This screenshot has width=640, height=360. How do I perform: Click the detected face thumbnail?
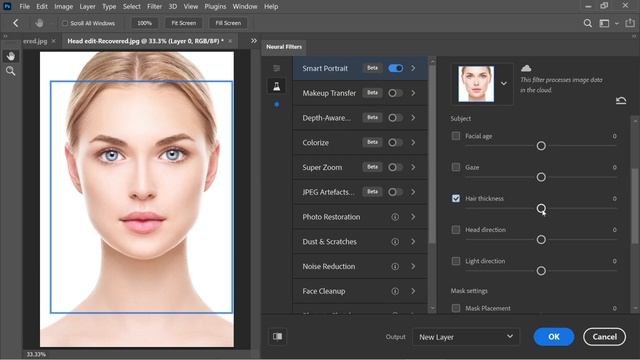point(476,84)
